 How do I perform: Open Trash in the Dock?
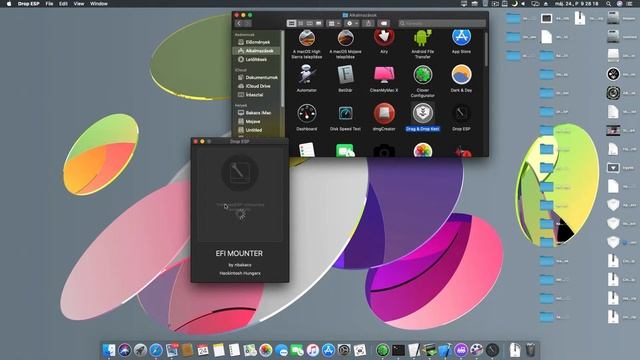tap(530, 350)
